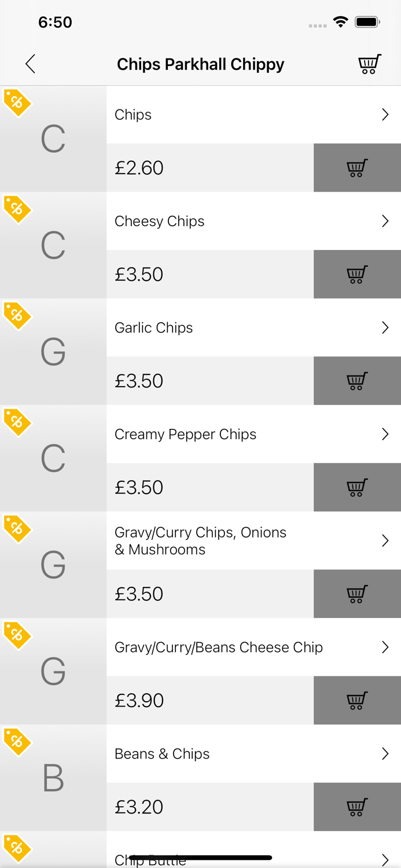Go back using the back arrow
Viewport: 401px width, 868px height.
(x=30, y=64)
